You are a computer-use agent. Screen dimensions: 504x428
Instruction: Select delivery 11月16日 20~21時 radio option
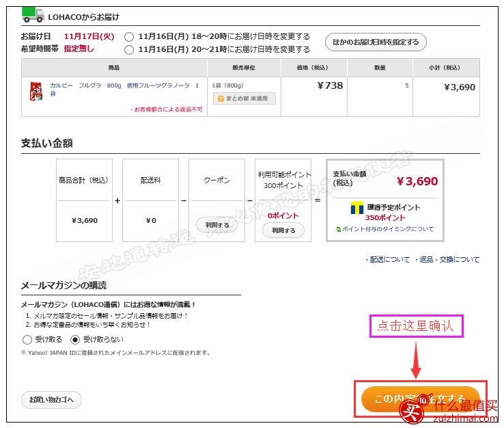click(x=129, y=50)
